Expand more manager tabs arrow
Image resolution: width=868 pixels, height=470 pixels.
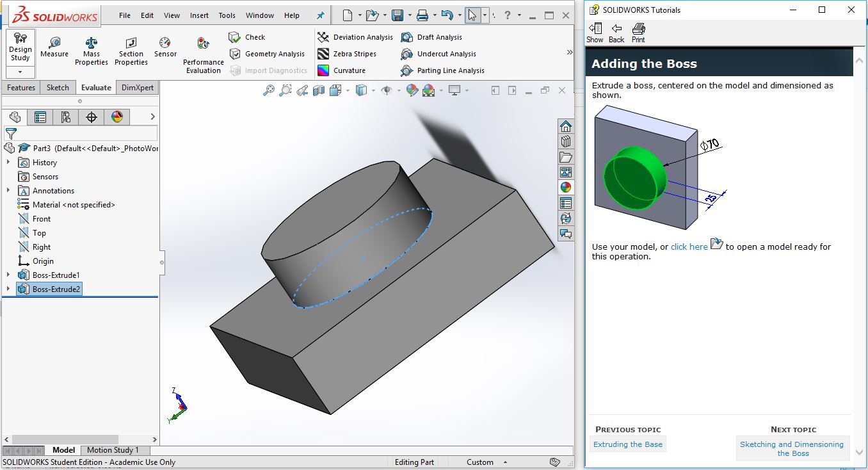152,117
